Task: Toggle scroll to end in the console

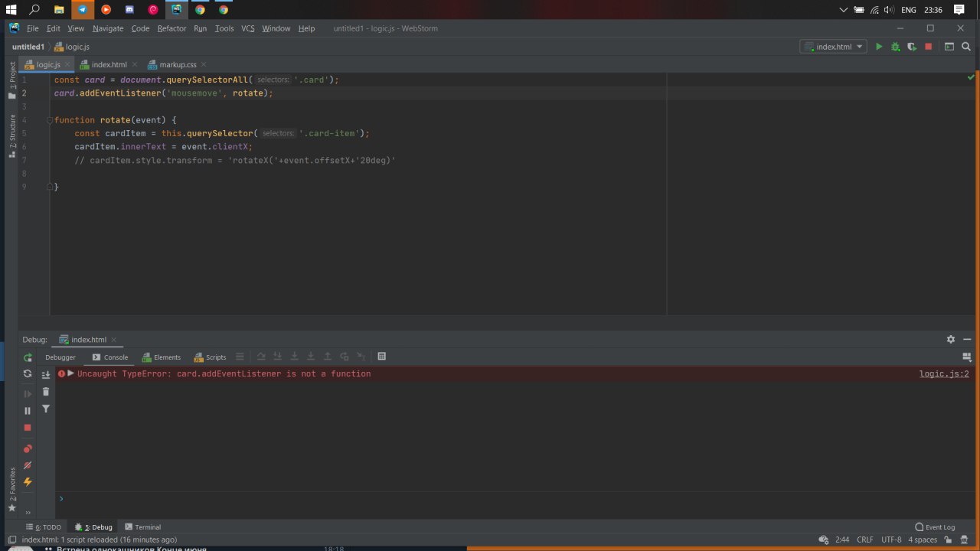Action: pyautogui.click(x=46, y=374)
